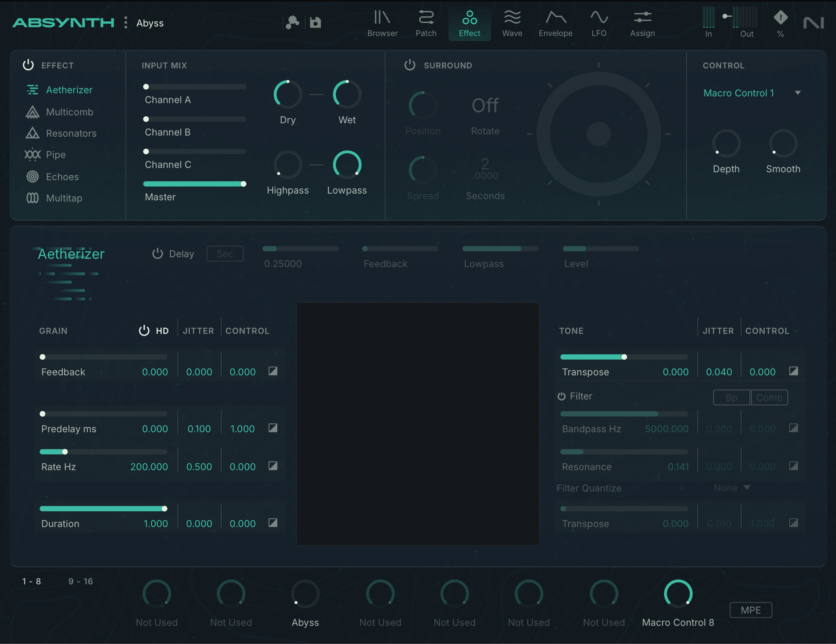Click the Master input mix slider
This screenshot has width=836, height=644.
pos(194,184)
